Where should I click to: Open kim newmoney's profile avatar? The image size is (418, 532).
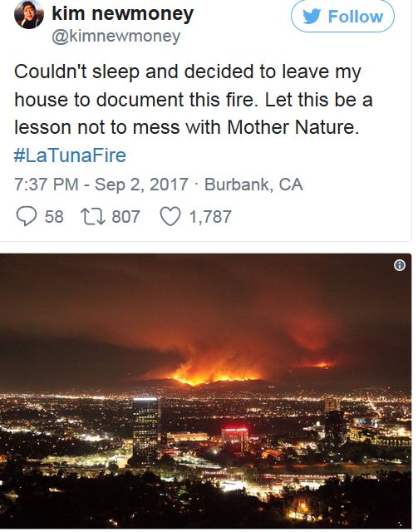tap(29, 15)
